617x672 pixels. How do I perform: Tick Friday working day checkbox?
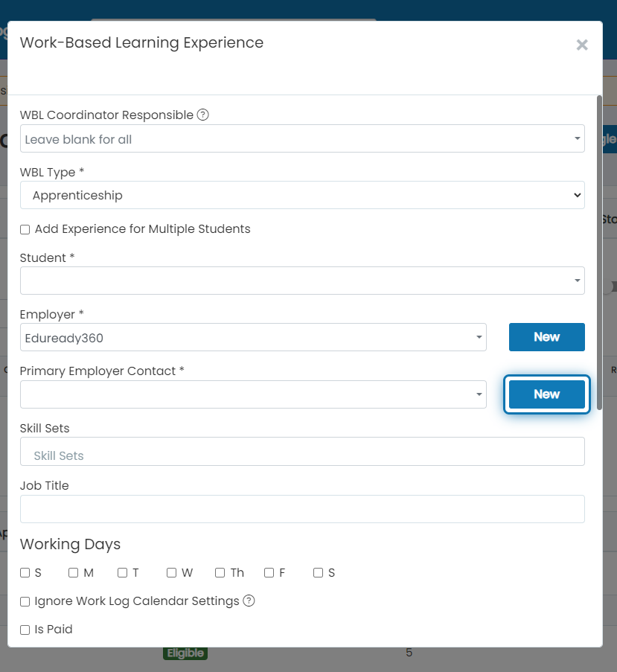click(x=269, y=573)
